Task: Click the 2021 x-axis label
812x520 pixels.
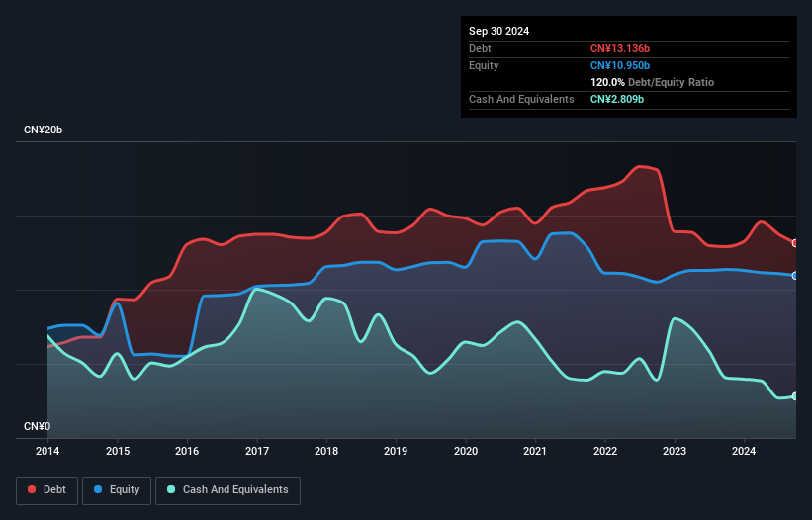Action: pyautogui.click(x=535, y=451)
